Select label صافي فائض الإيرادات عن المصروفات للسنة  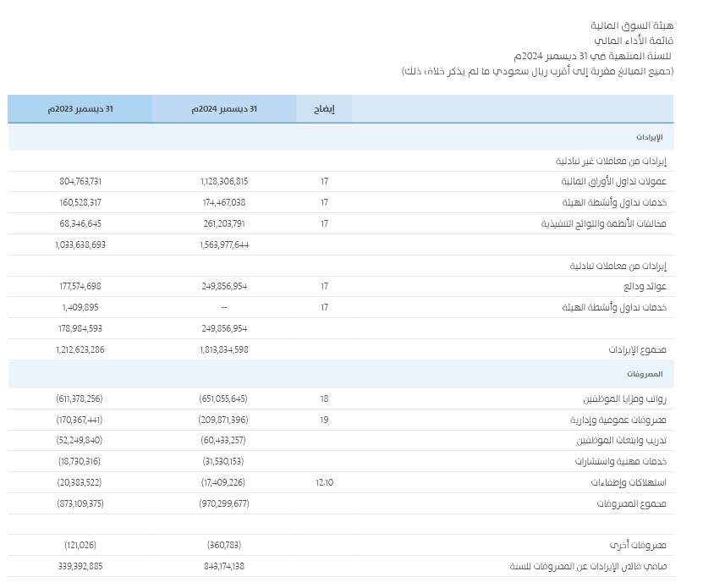(588, 567)
